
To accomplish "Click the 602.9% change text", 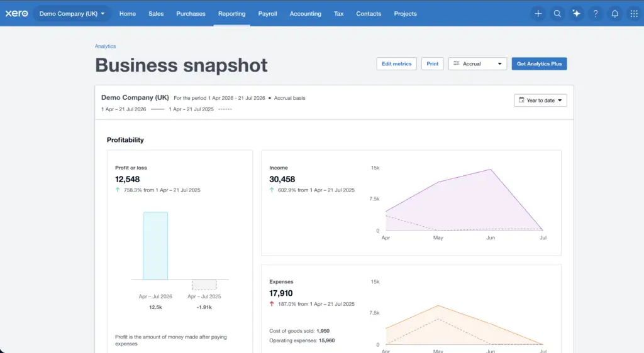I will coord(316,190).
